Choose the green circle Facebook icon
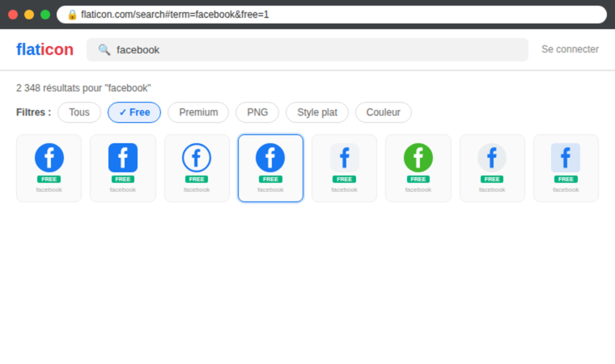Viewport: 615px width, 364px height. (418, 158)
